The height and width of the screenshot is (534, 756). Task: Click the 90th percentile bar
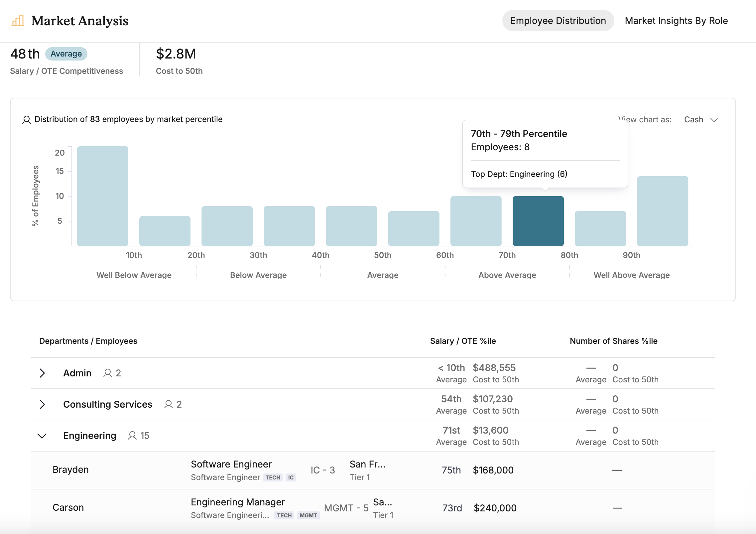pos(662,211)
